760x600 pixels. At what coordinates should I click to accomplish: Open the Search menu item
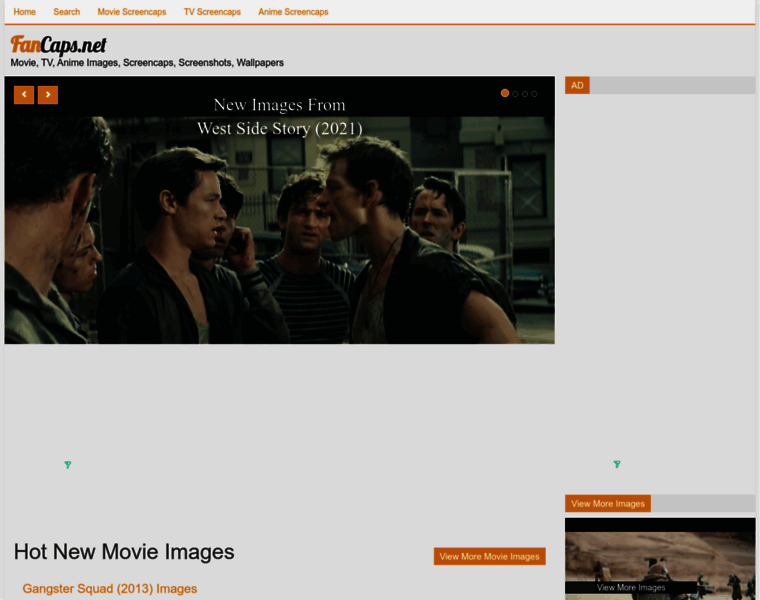pos(66,12)
